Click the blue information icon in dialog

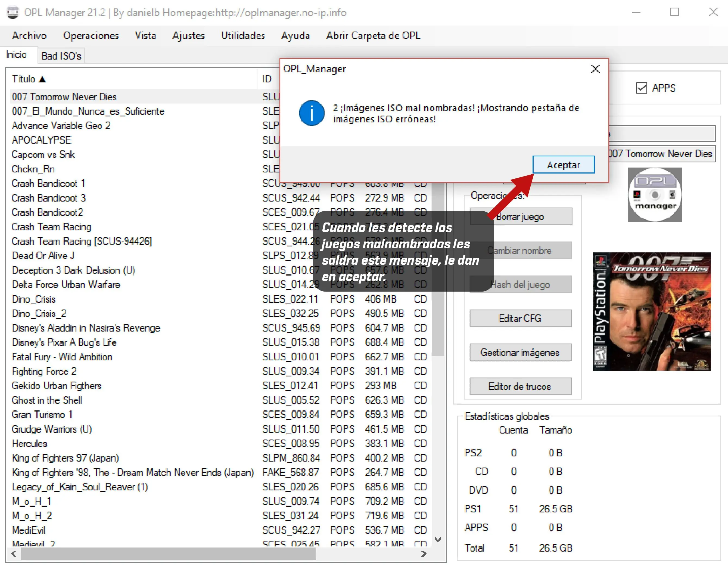pos(311,113)
